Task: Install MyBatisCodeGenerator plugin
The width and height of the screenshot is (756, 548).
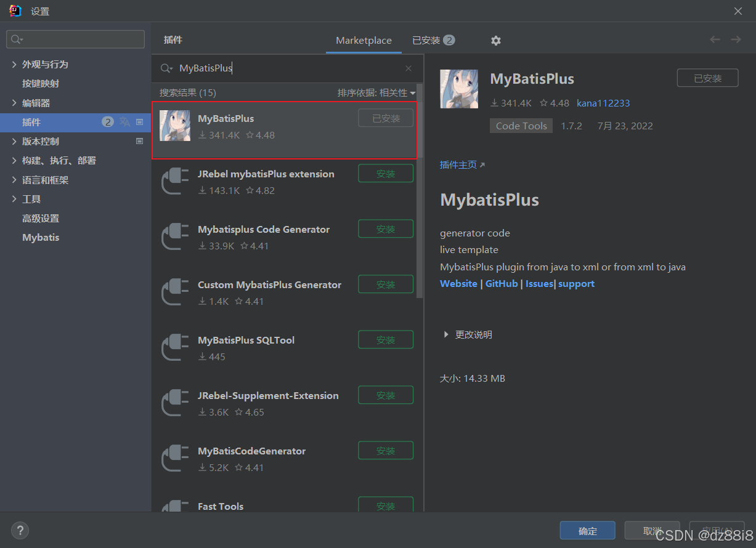Action: pos(386,451)
